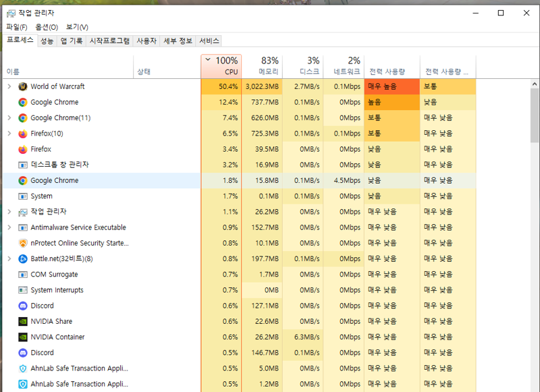Expand the Google Chrome(11) process group
Screen dimensions: 540x392
click(9, 118)
